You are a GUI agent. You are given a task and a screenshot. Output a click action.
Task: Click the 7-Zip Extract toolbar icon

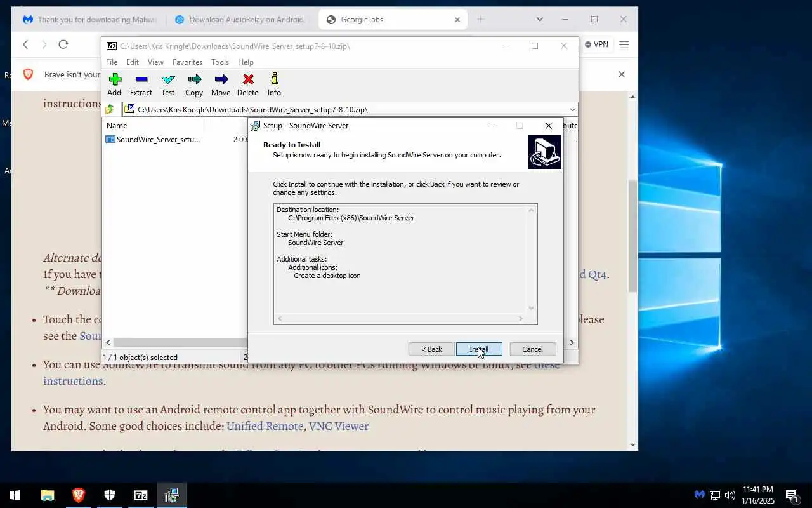(x=141, y=84)
